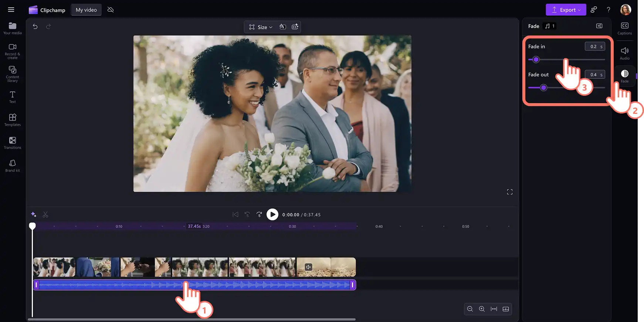Click the Fade out slider handle

(x=543, y=88)
